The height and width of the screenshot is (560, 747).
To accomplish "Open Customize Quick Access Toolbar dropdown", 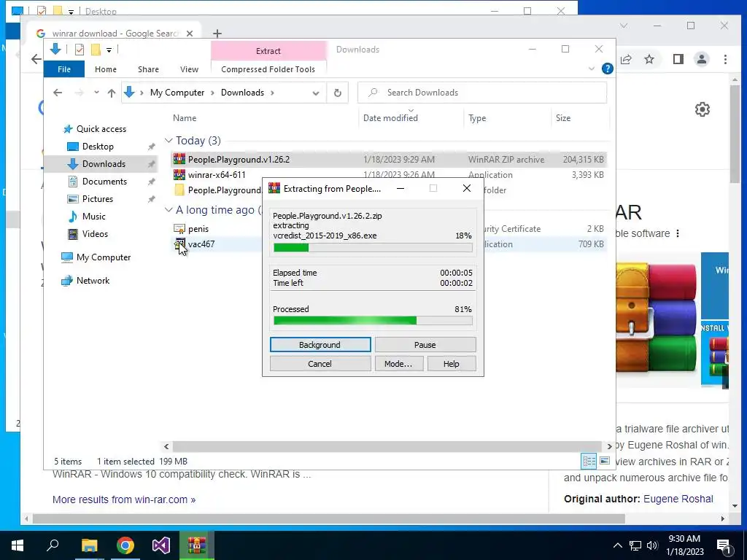I will 109,50.
